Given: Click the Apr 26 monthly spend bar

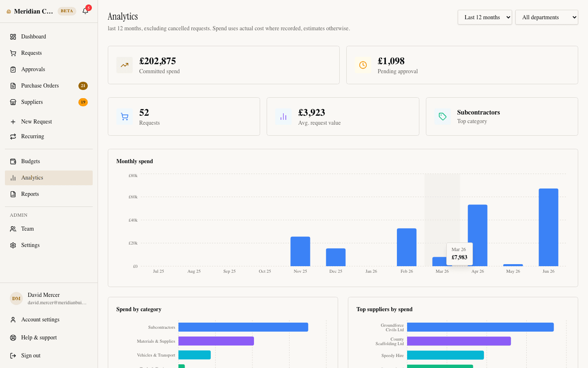Looking at the screenshot, I should click(477, 236).
